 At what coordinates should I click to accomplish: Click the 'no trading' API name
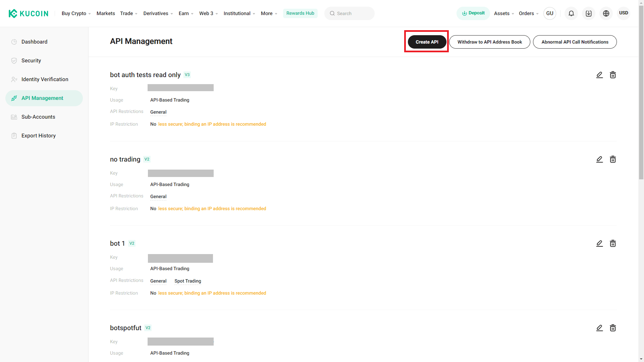tap(125, 159)
